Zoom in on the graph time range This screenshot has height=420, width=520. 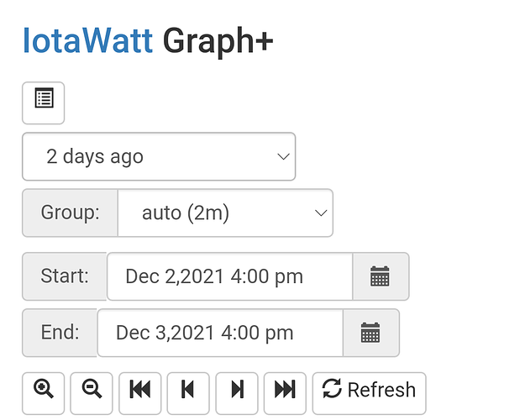coord(43,393)
